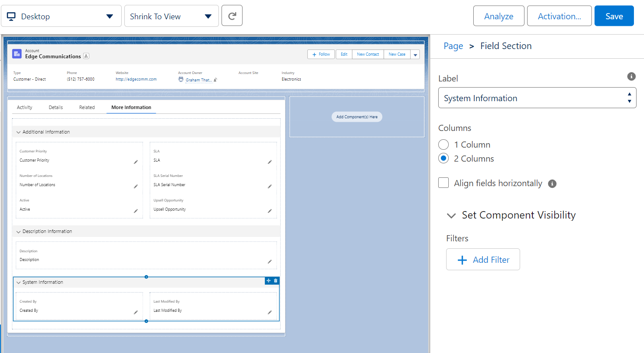The width and height of the screenshot is (644, 353).
Task: Click the top resize handle of System Information section
Action: (x=146, y=277)
